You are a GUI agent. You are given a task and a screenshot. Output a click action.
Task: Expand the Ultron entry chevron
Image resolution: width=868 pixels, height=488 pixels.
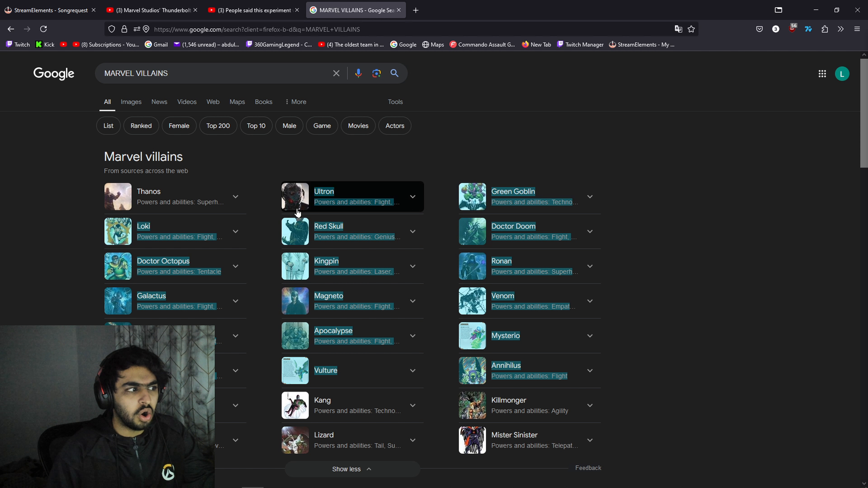[413, 197]
